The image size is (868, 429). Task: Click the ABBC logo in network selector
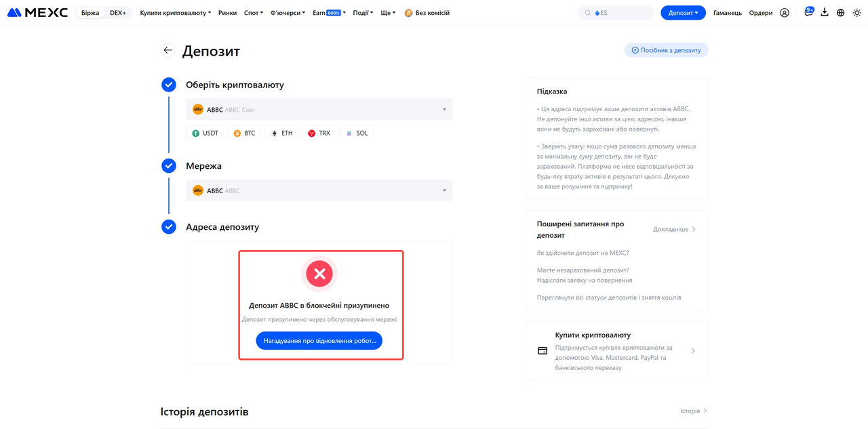pos(198,190)
